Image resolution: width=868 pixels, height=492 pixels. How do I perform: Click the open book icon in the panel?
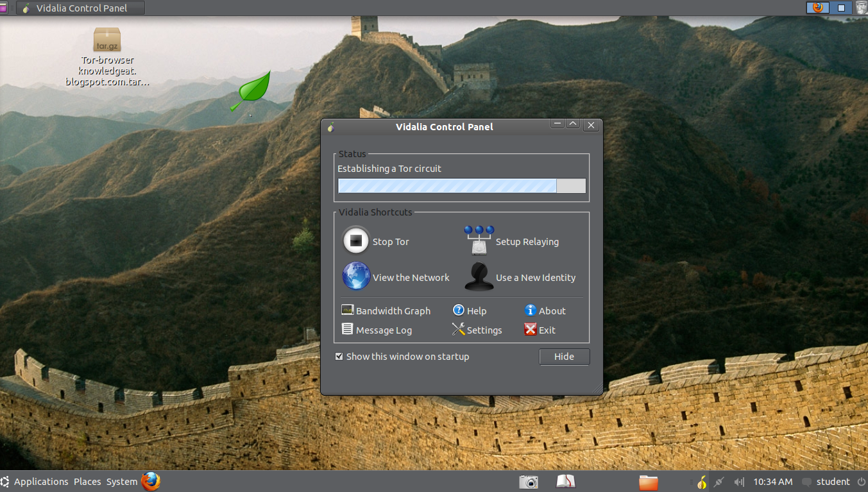(566, 482)
